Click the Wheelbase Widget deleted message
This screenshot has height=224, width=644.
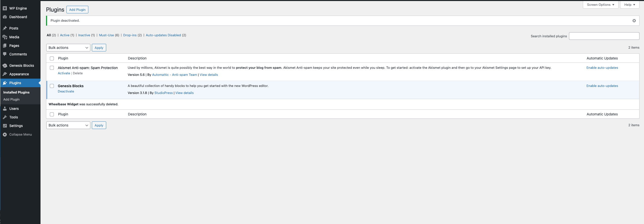[83, 104]
